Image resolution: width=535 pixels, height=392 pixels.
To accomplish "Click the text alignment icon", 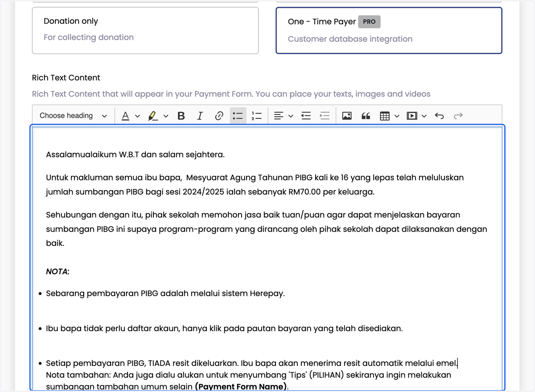I will tap(279, 116).
